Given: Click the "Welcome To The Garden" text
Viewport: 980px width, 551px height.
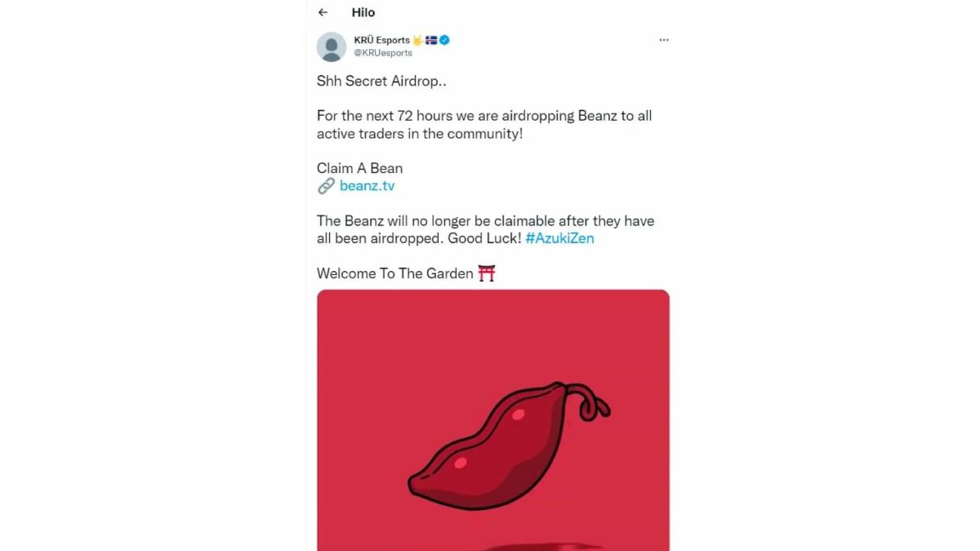Looking at the screenshot, I should 394,273.
